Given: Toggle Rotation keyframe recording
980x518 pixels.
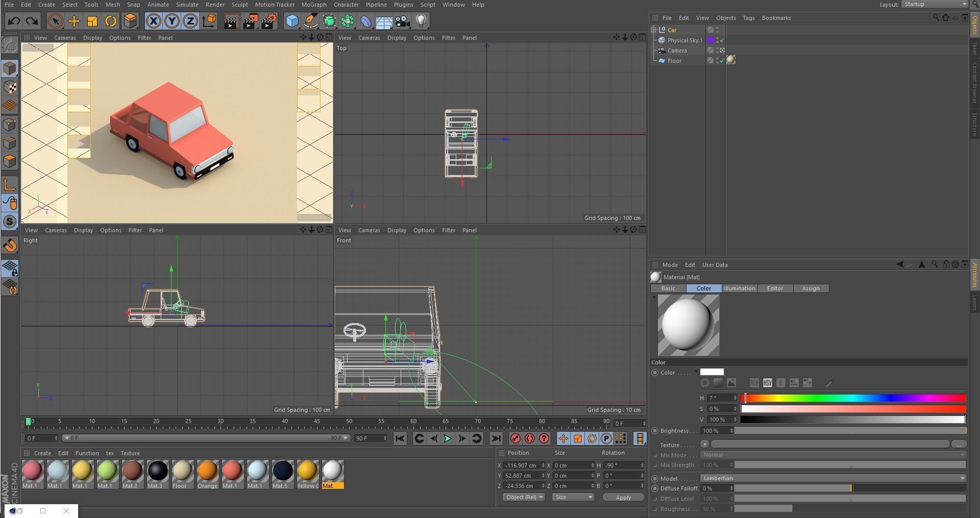Looking at the screenshot, I should pyautogui.click(x=592, y=438).
